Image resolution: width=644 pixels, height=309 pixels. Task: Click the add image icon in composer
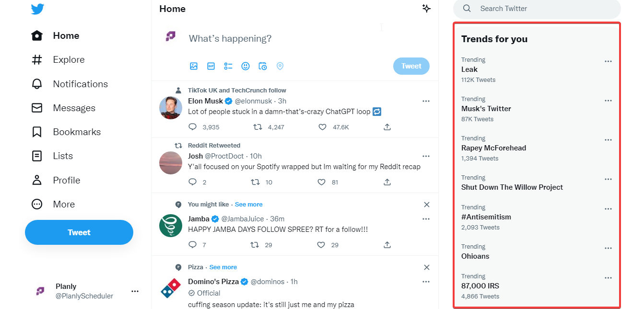click(194, 66)
